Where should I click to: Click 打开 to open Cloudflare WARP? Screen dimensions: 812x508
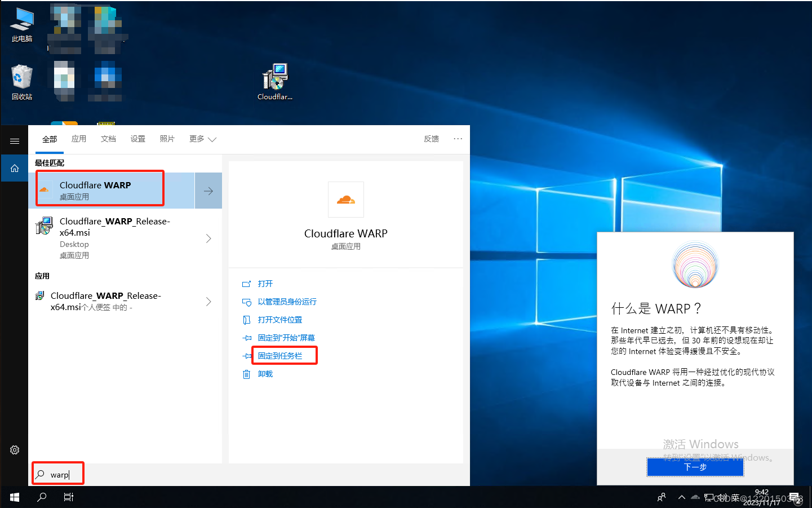(x=265, y=284)
